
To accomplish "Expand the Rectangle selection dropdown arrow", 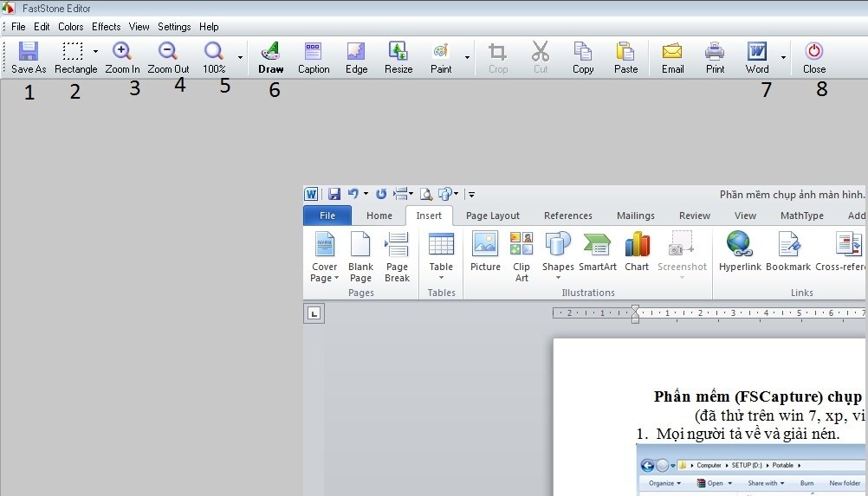I will tap(96, 51).
